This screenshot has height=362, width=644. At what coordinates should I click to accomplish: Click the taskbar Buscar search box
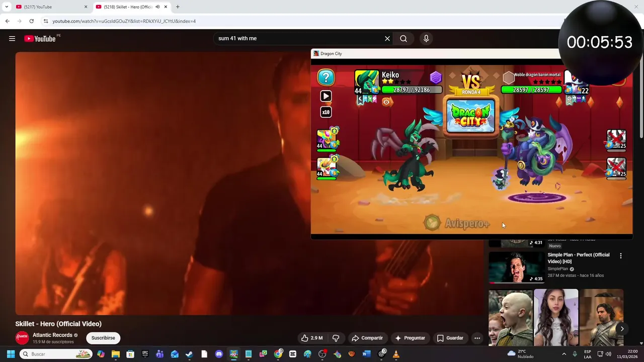click(56, 354)
